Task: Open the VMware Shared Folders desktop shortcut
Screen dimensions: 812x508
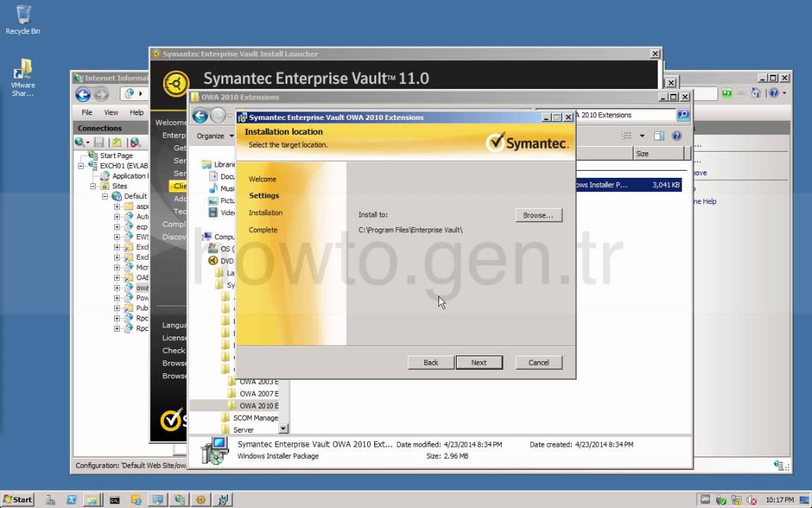Action: (23, 78)
